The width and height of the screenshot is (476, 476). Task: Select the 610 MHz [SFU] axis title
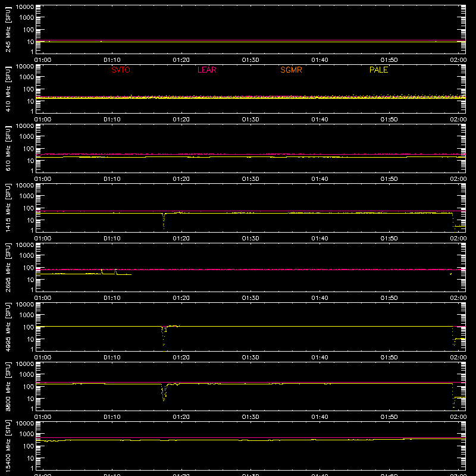click(8, 148)
